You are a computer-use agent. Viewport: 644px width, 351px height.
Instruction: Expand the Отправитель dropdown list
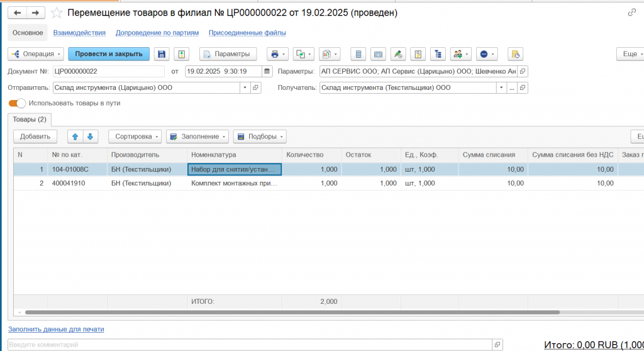(x=245, y=88)
